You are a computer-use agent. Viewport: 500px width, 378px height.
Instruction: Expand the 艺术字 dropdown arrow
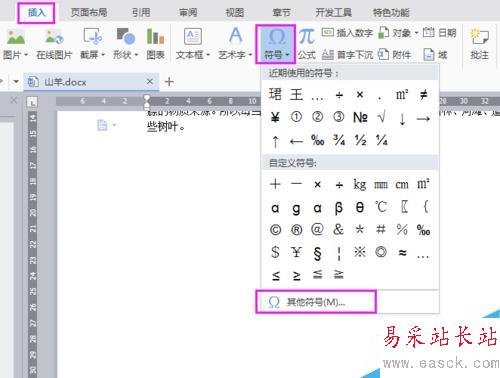[250, 55]
